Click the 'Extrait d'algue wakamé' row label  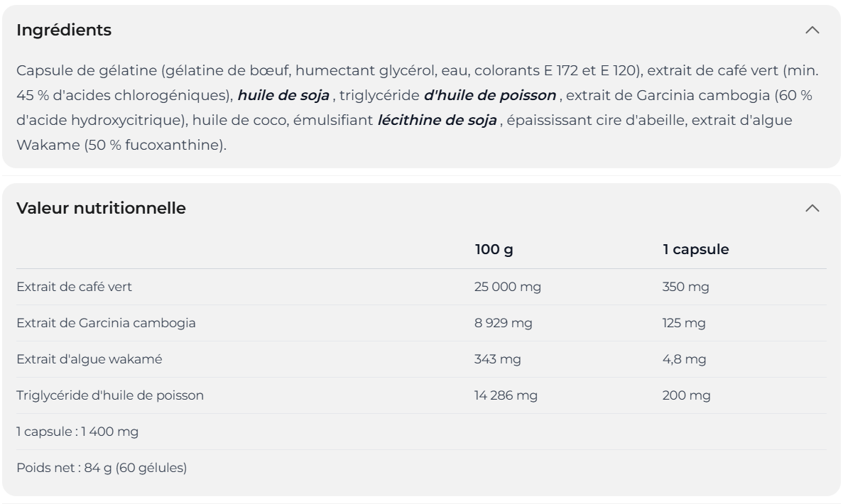[89, 359]
